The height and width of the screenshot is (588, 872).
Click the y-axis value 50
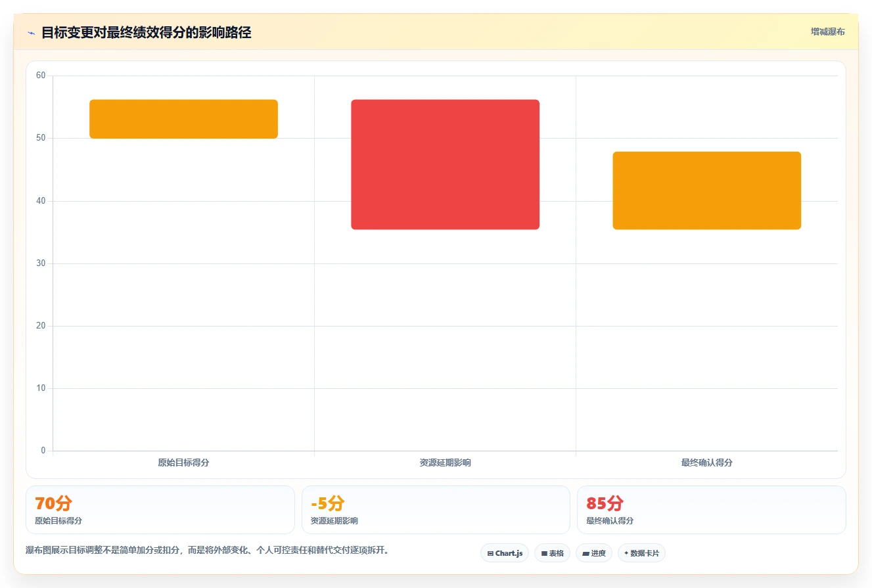(x=41, y=138)
